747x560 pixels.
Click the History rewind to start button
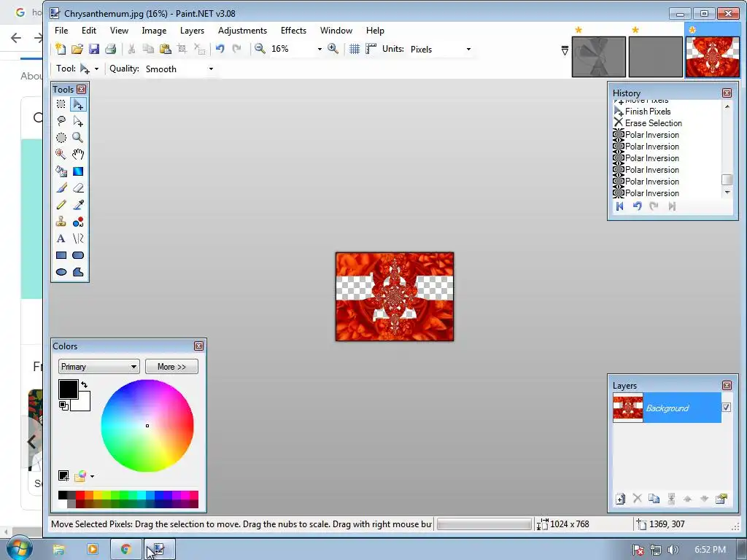click(620, 206)
